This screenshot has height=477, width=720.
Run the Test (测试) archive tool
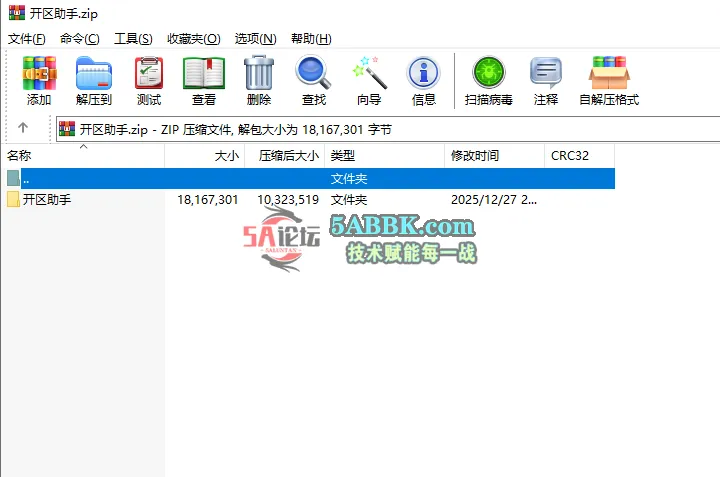click(x=149, y=80)
